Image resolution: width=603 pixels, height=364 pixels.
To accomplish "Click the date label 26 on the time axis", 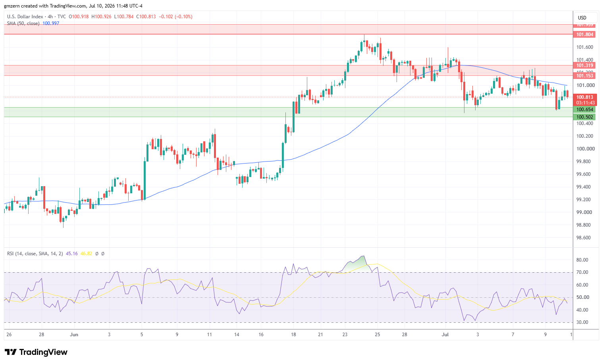I will (9, 335).
